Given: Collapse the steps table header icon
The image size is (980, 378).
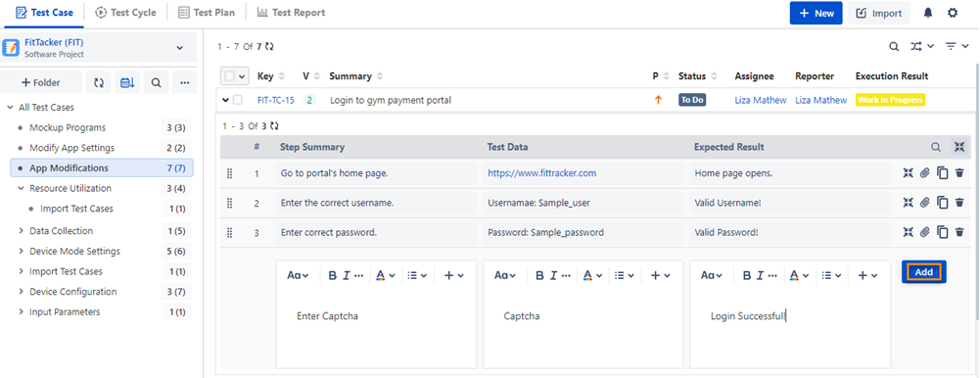Looking at the screenshot, I should pos(959,148).
